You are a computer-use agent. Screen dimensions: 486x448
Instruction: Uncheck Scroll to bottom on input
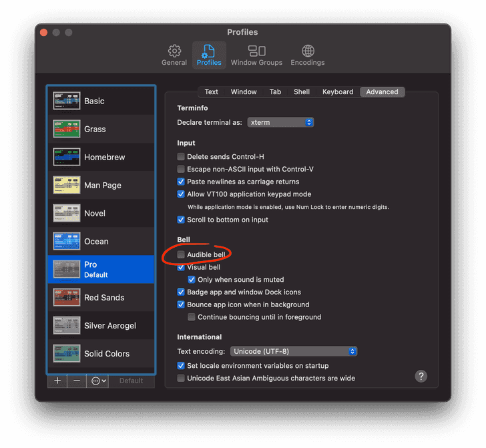coord(181,220)
